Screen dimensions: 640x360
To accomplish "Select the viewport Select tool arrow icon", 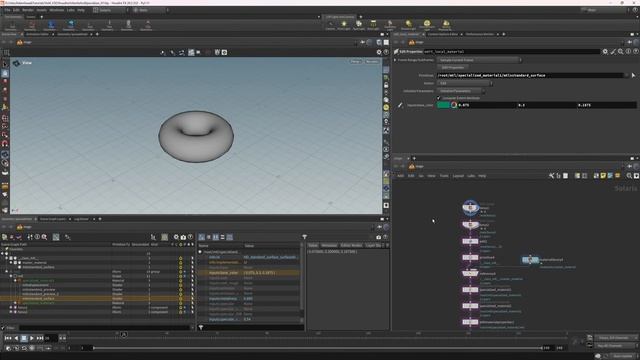I will point(4,64).
